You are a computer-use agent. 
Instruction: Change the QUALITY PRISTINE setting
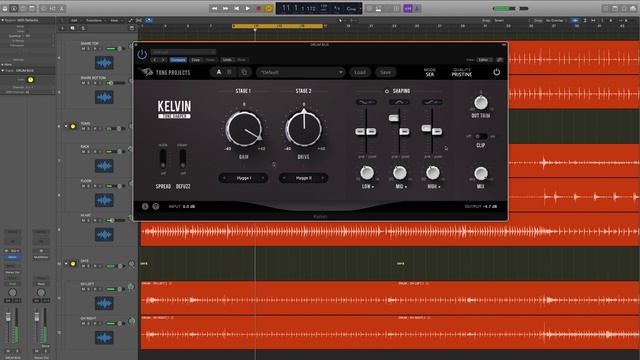462,73
